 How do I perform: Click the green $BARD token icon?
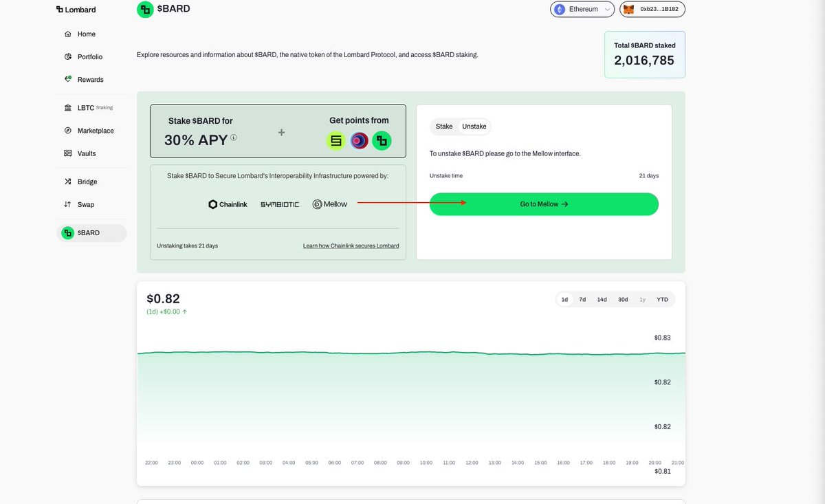[67, 232]
